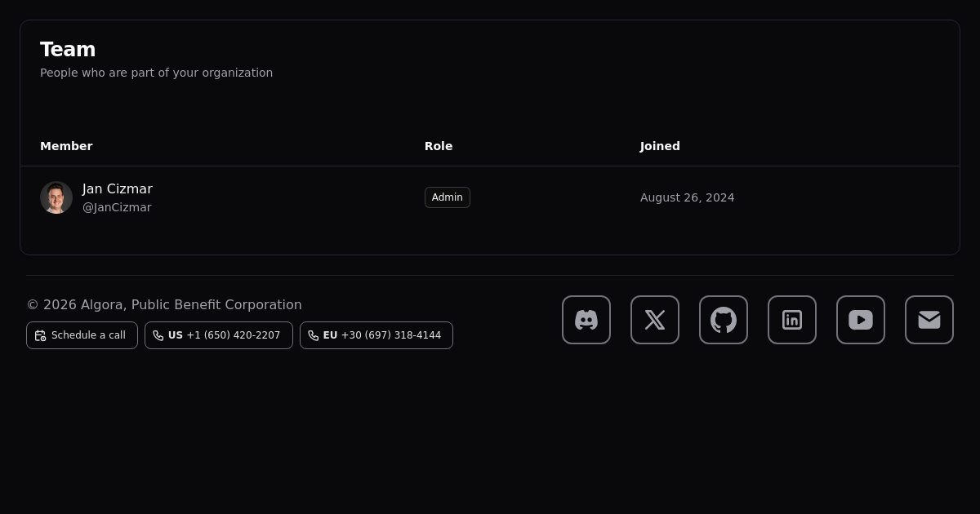Viewport: 980px width, 514px height.
Task: Click the Member column header
Action: (x=66, y=146)
